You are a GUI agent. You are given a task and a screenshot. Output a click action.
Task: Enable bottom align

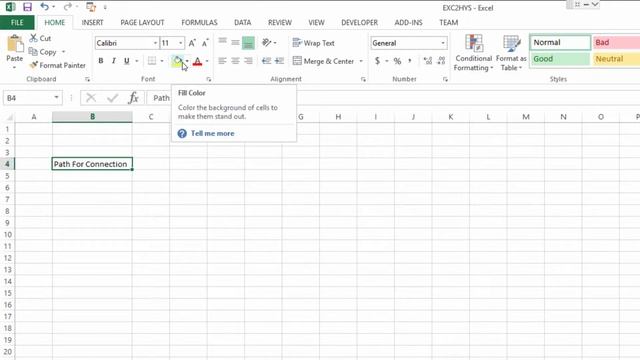[x=248, y=43]
